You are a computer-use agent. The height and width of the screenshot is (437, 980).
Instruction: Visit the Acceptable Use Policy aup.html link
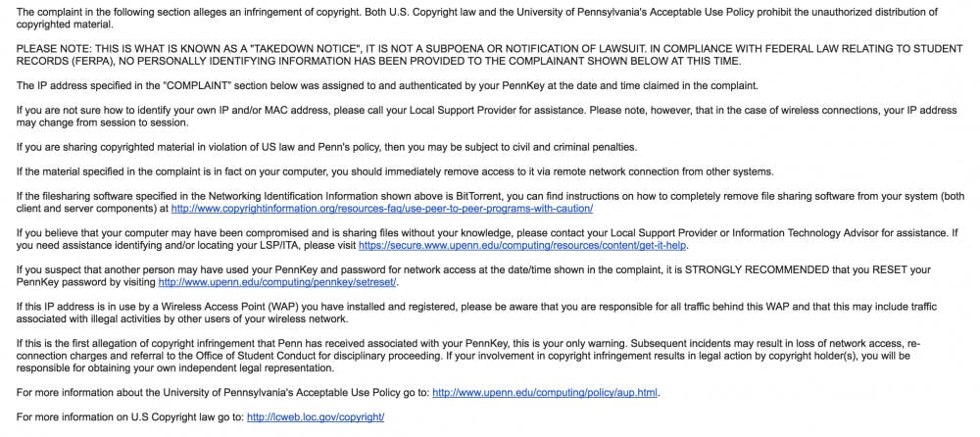(545, 392)
